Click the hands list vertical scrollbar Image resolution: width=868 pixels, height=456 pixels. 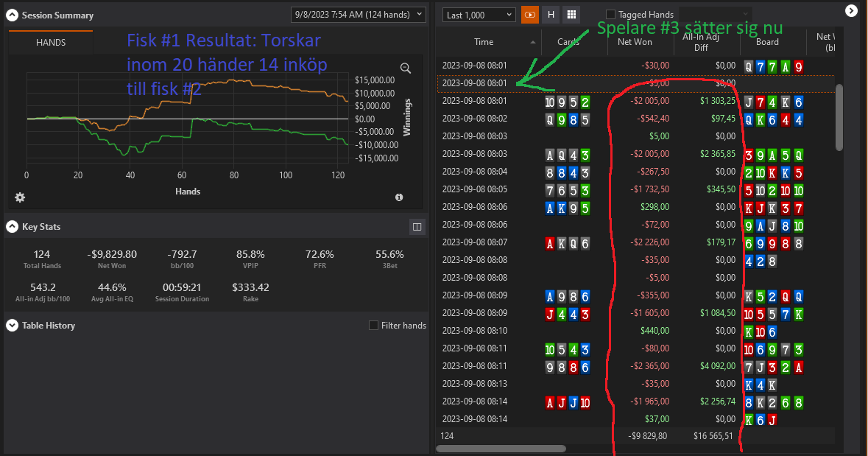[839, 117]
